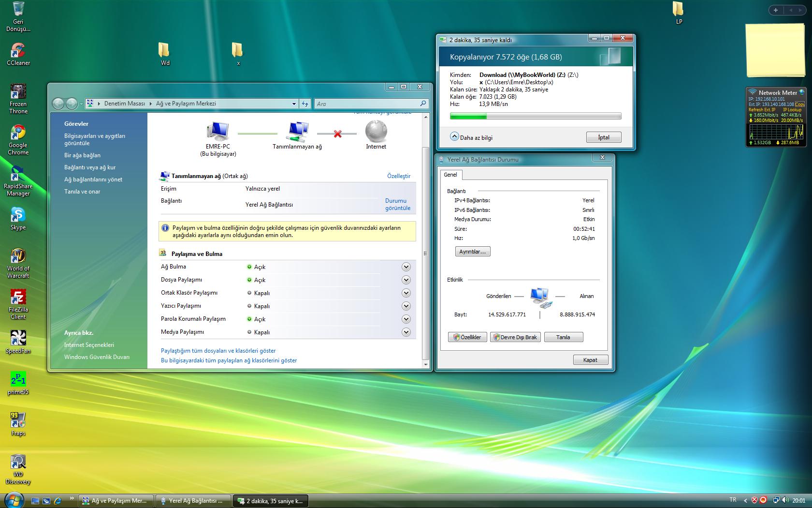This screenshot has height=508, width=812.
Task: Choose Bir ağa bağlan task
Action: click(82, 155)
